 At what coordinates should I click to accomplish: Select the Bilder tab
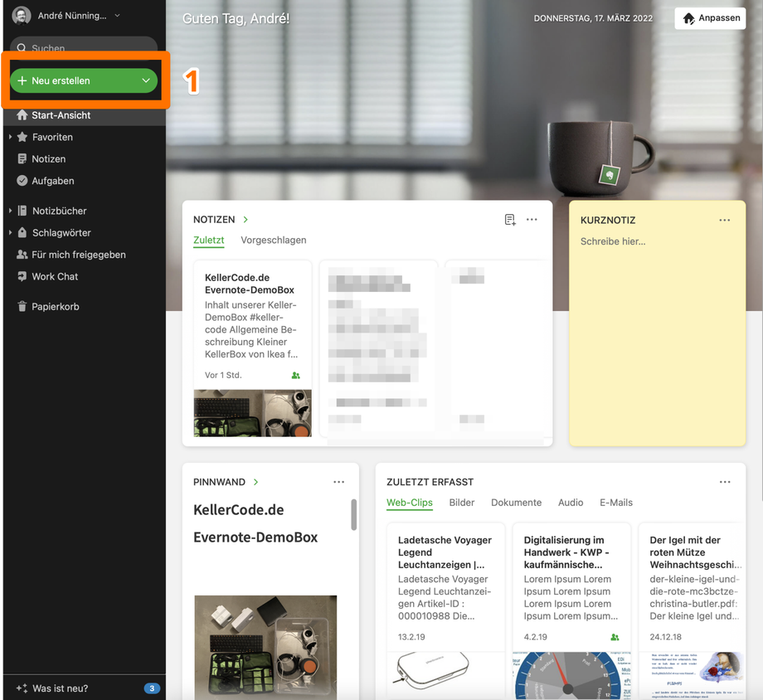point(461,503)
